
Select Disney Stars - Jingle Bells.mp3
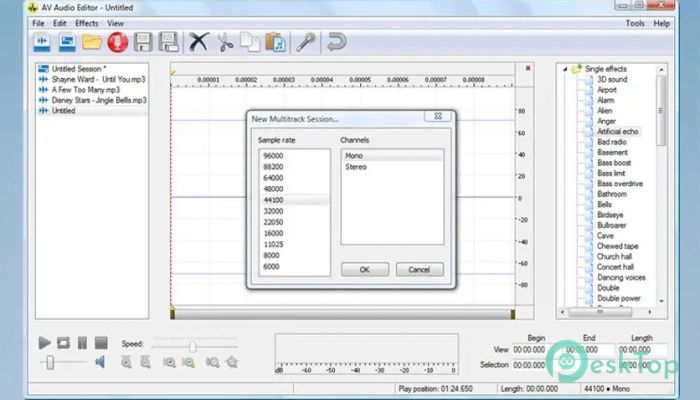99,100
